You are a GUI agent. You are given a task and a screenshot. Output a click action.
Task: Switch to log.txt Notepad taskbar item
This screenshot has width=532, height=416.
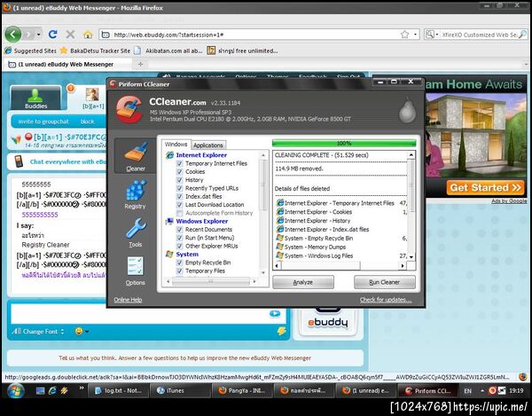coord(117,390)
